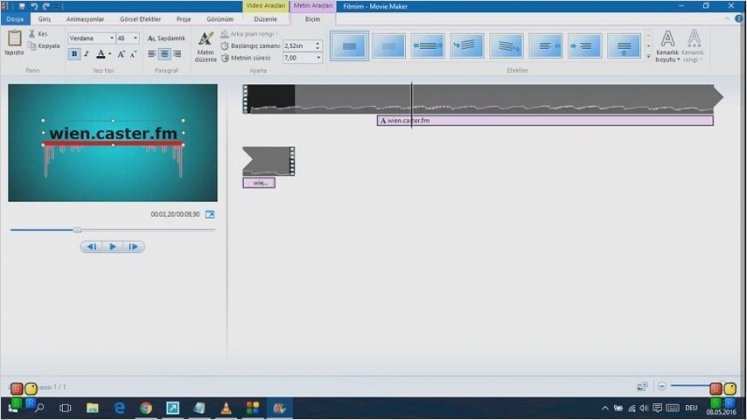Open Task View on the taskbar
This screenshot has width=747, height=420.
coord(65,408)
